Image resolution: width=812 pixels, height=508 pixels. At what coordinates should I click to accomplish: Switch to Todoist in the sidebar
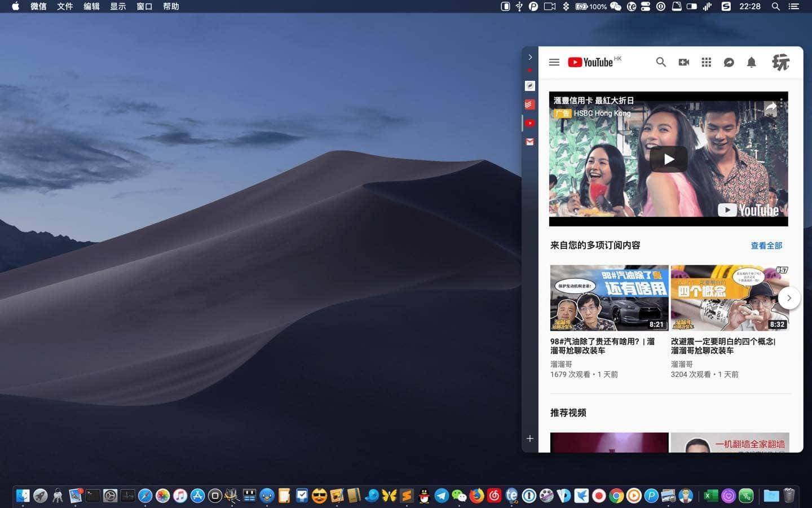click(529, 104)
